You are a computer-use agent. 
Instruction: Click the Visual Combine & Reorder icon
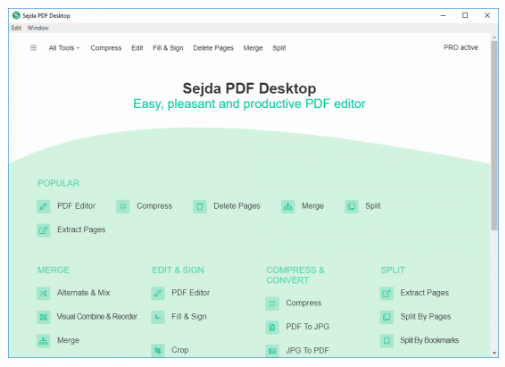coord(43,317)
